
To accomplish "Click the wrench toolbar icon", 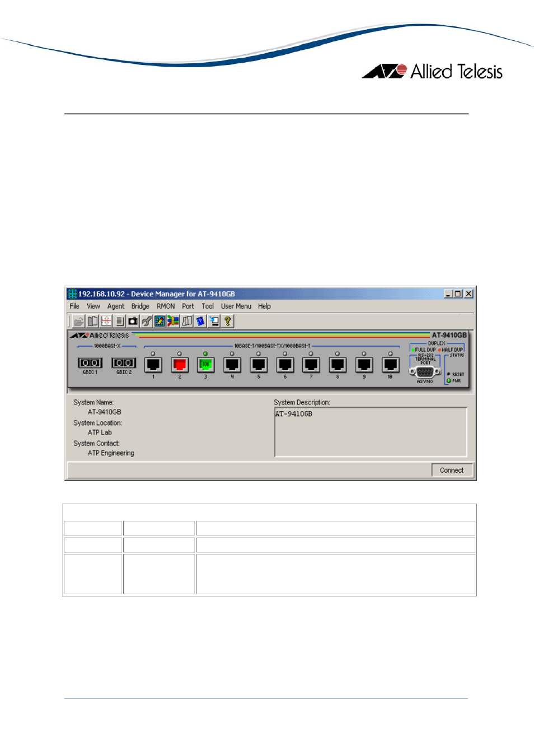I will [x=146, y=321].
